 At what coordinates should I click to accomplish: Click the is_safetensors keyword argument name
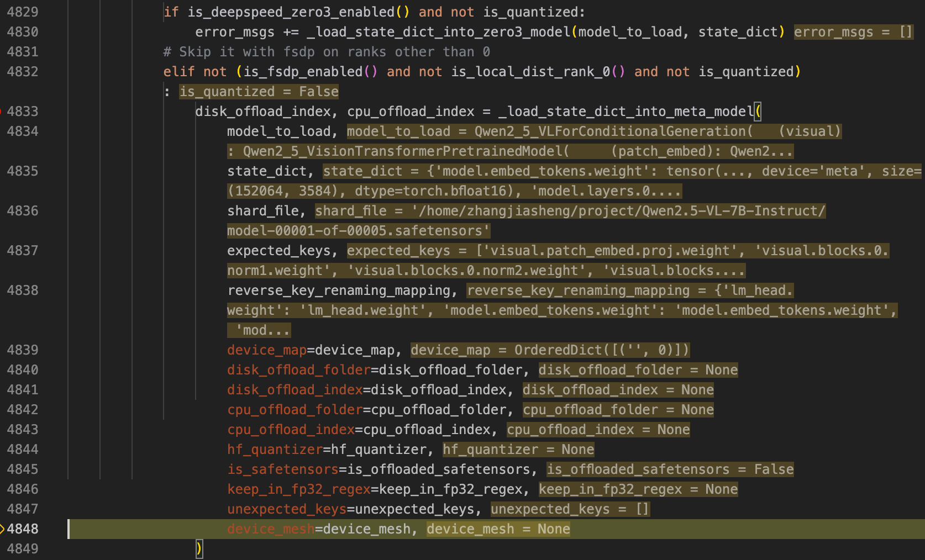(x=282, y=469)
